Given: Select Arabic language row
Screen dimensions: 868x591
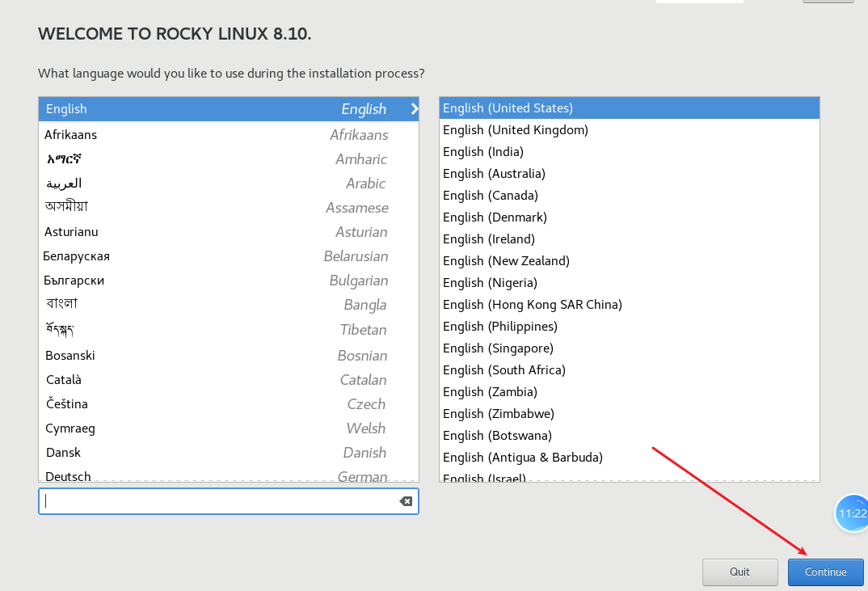Looking at the screenshot, I should pyautogui.click(x=229, y=184).
